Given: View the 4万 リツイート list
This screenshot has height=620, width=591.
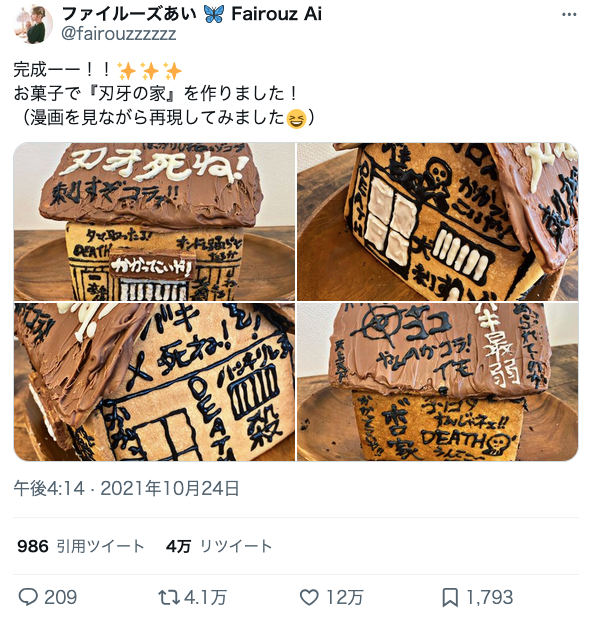Looking at the screenshot, I should pyautogui.click(x=219, y=546).
